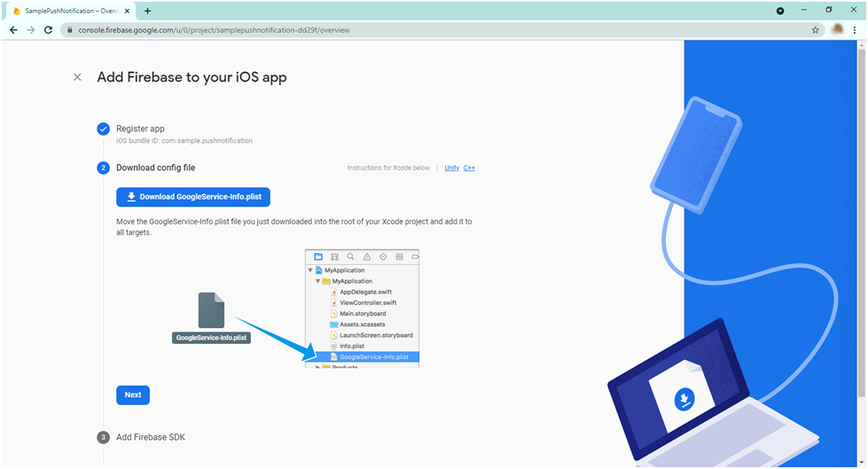Click the dark circular icon in title bar
This screenshot has height=469, width=868.
coord(780,11)
